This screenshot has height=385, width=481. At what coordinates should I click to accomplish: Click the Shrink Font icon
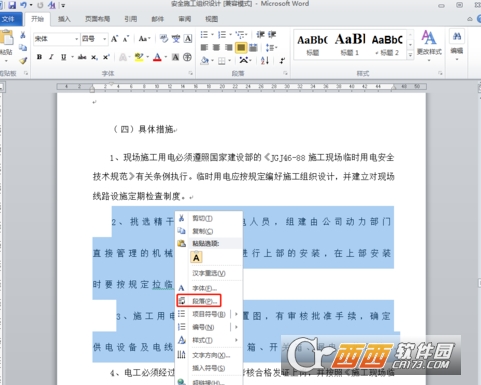[126, 39]
